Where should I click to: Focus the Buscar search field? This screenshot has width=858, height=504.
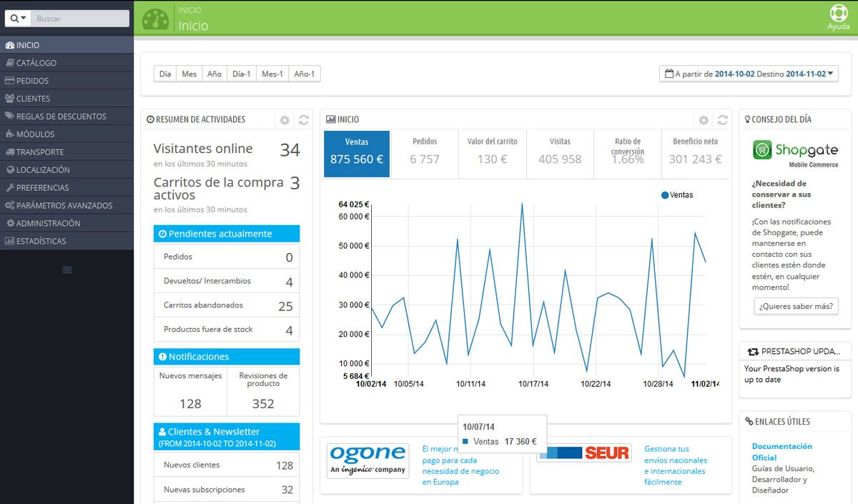(81, 19)
